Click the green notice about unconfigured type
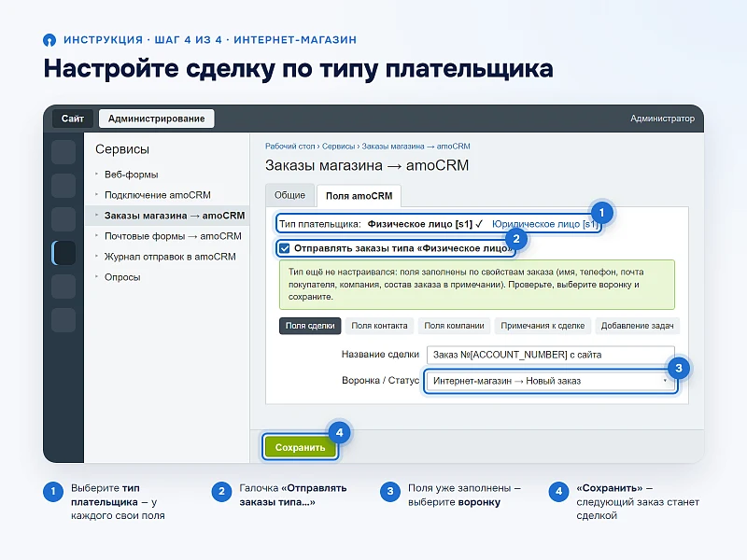 (x=477, y=285)
